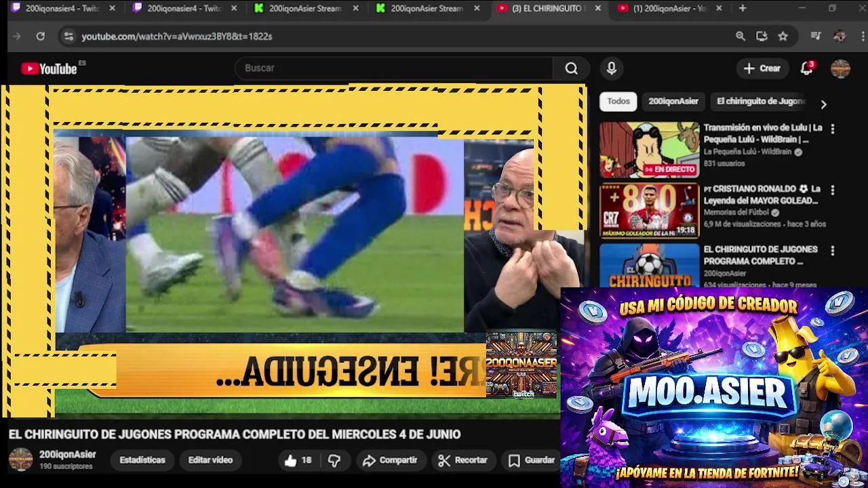This screenshot has height=488, width=868.
Task: Click the 190 suscriptores text
Action: [66, 466]
